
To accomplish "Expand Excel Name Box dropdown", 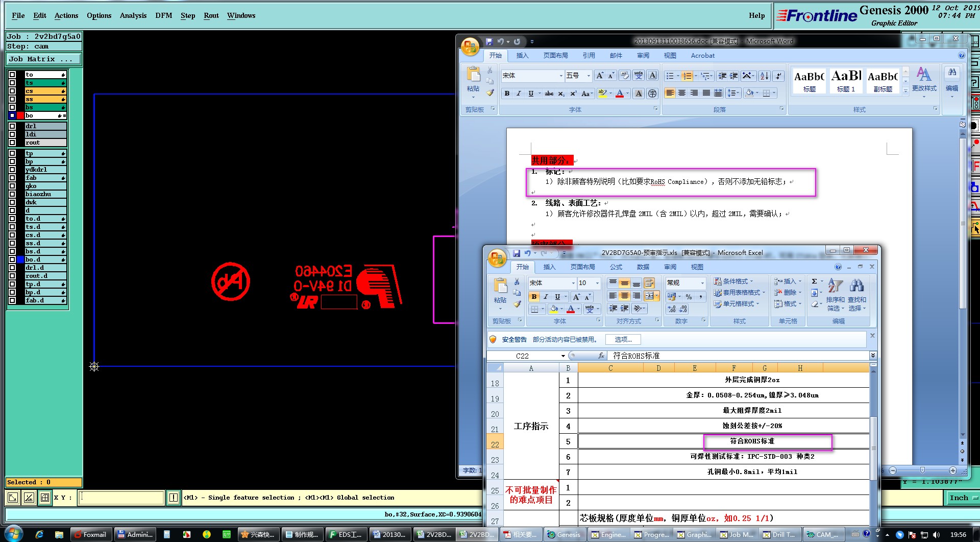I will point(563,356).
